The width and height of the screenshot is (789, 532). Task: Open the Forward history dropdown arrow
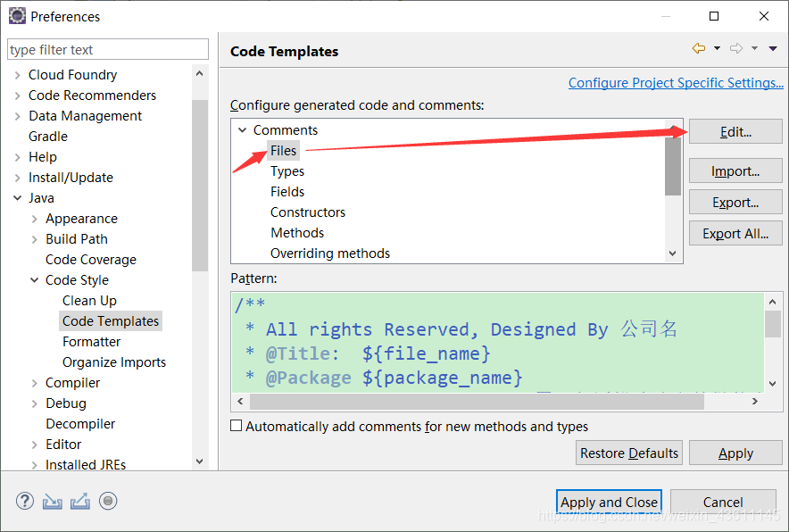point(754,48)
